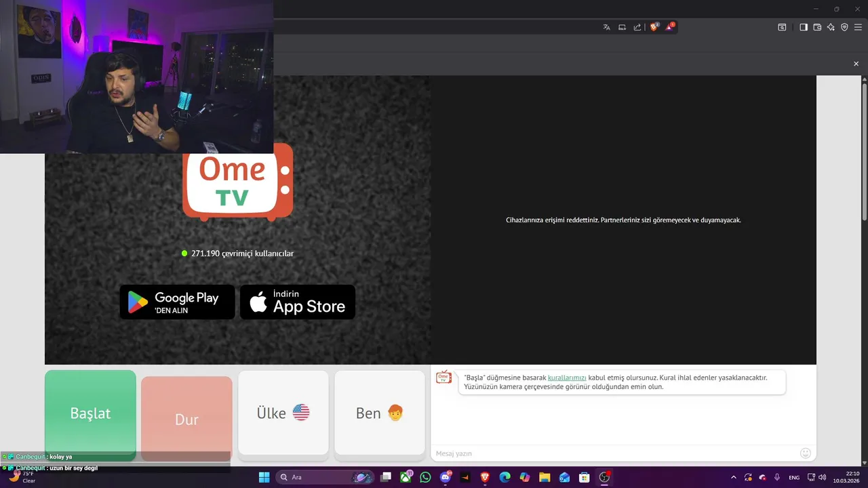Open Microsoft Store from the taskbar

[584, 477]
